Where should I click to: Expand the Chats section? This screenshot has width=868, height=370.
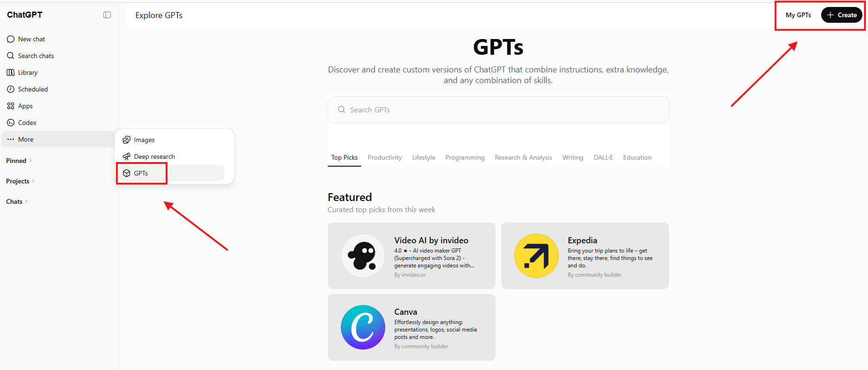(17, 201)
